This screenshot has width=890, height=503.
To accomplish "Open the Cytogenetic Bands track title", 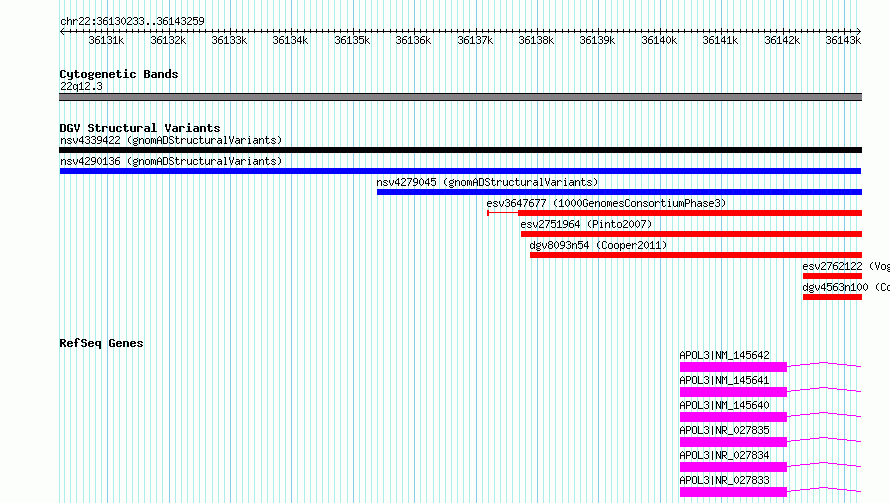I will click(119, 74).
